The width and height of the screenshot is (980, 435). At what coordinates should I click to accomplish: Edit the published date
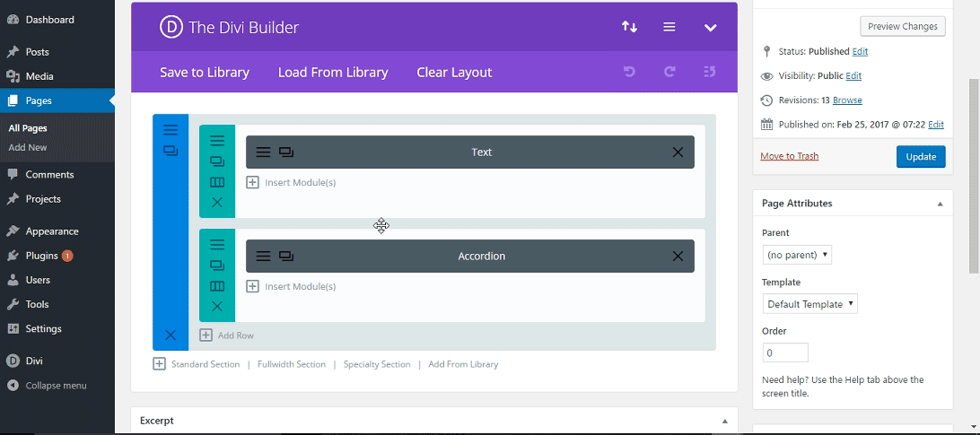pyautogui.click(x=936, y=125)
